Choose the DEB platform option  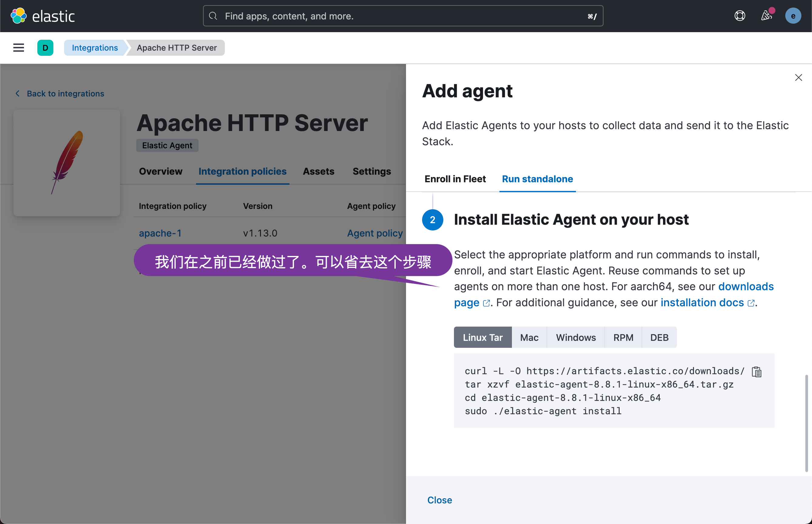pyautogui.click(x=659, y=337)
